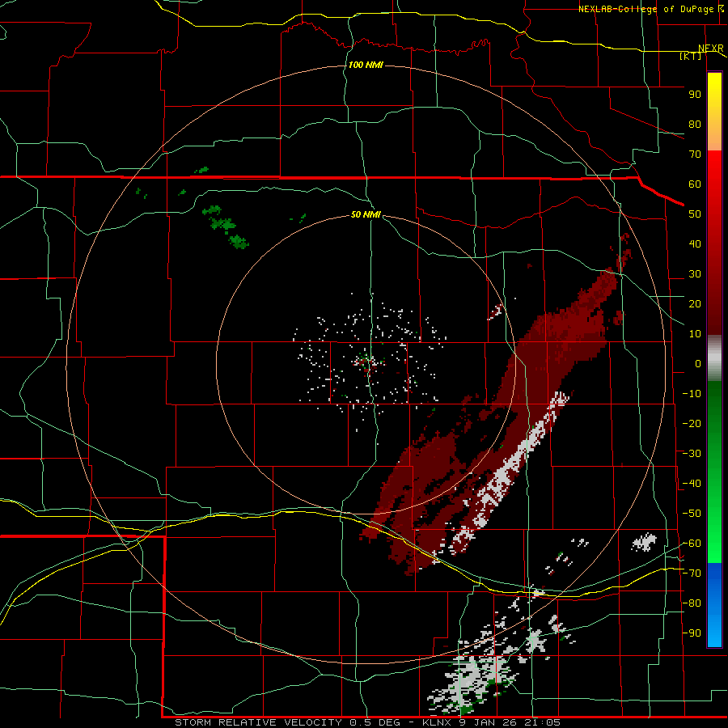Click the -80 value on velocity scale
The width and height of the screenshot is (728, 728).
tap(692, 603)
